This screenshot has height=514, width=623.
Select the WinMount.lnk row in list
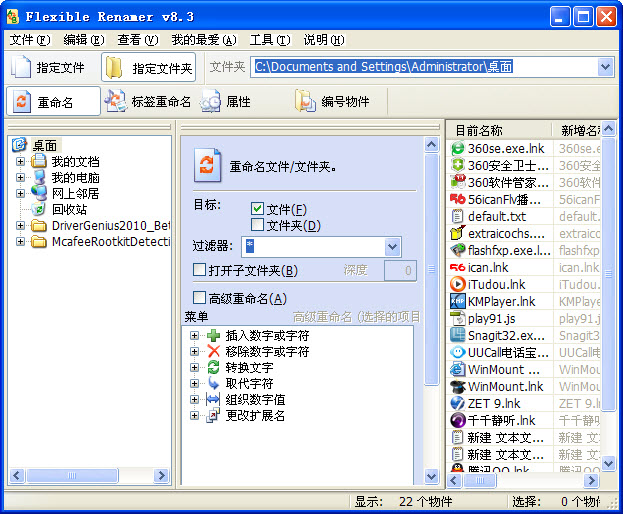524,386
